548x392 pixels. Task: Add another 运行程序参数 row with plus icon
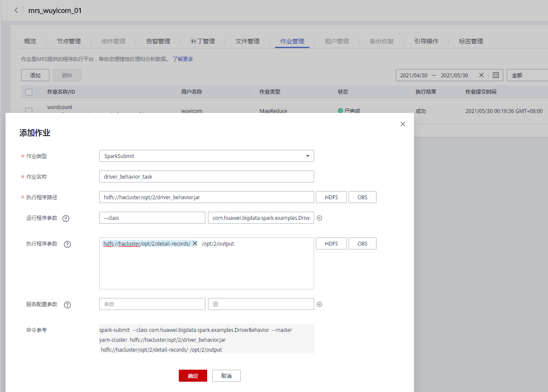click(319, 218)
